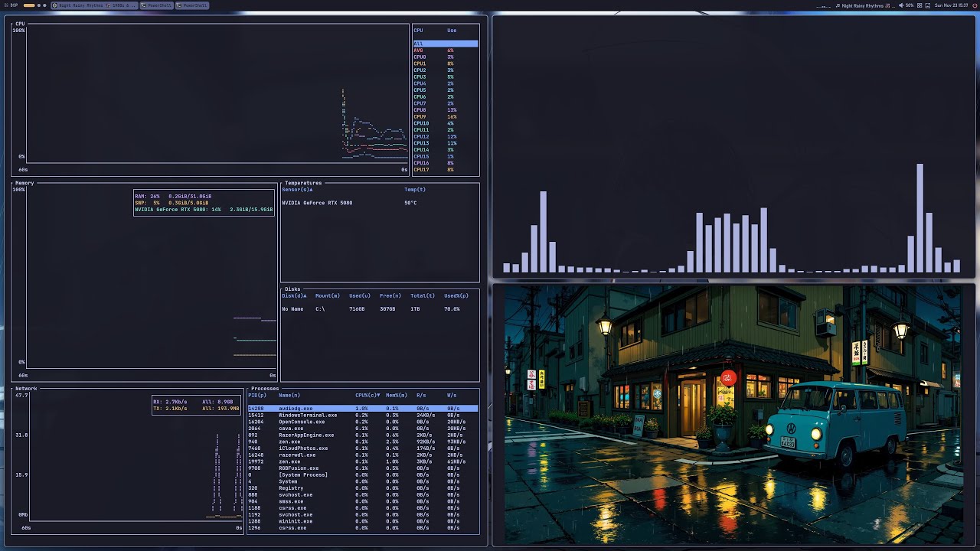Select the All entry in the CPU list
This screenshot has width=980, height=551.
446,44
